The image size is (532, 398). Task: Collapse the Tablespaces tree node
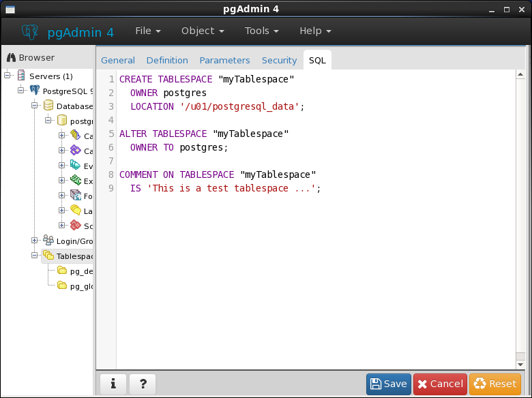35,256
